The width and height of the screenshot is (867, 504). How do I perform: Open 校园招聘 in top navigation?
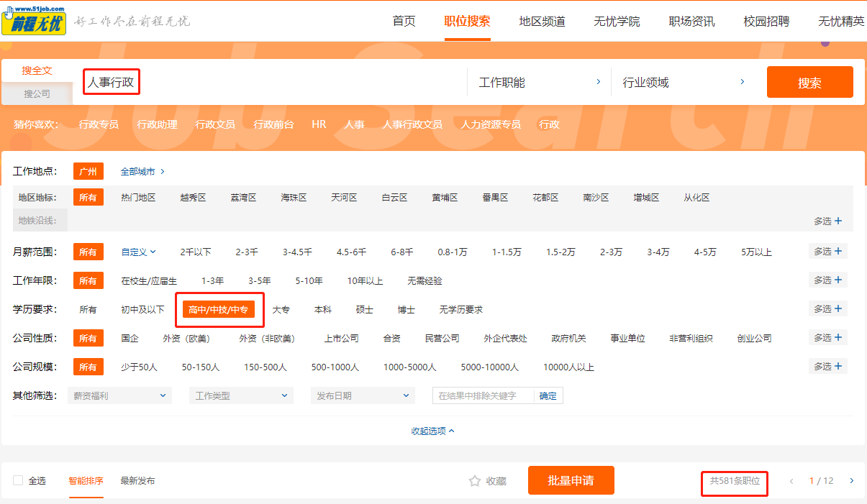tap(766, 22)
